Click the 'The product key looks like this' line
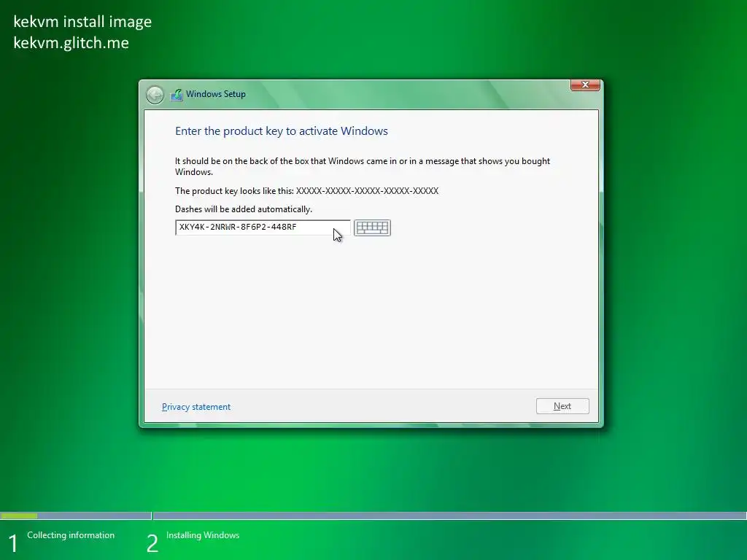The width and height of the screenshot is (747, 560). [307, 191]
